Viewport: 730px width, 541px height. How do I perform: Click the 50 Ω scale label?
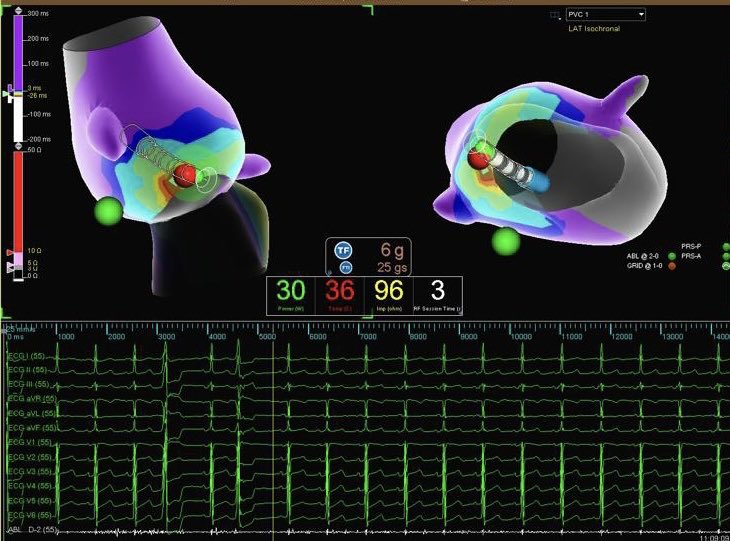click(34, 150)
